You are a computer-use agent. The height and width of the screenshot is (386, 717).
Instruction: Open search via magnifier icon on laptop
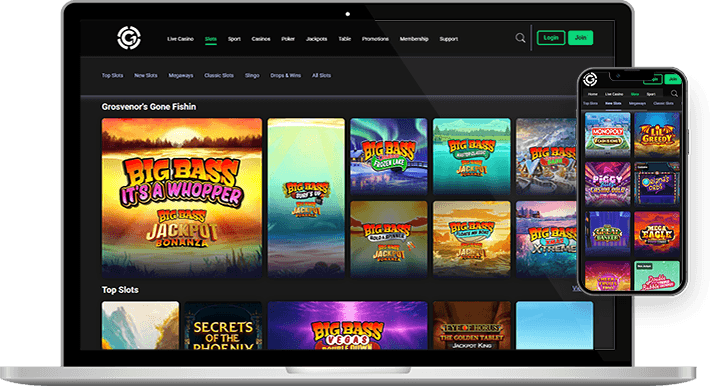[520, 38]
